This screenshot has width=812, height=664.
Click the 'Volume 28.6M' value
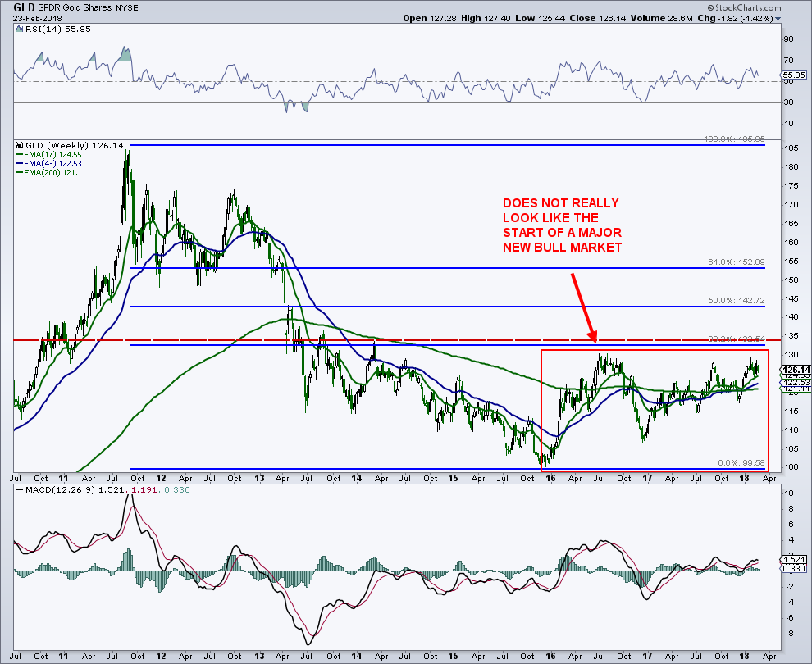662,18
